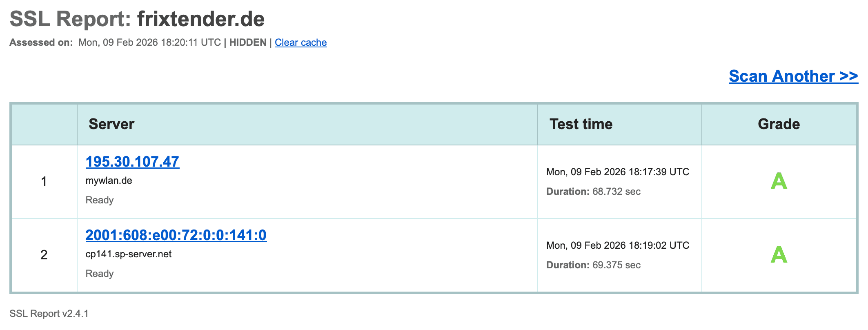The width and height of the screenshot is (868, 330).
Task: Open the IPv6 server 2001:608:e00:72:0:0:141:0 link
Action: click(x=176, y=235)
